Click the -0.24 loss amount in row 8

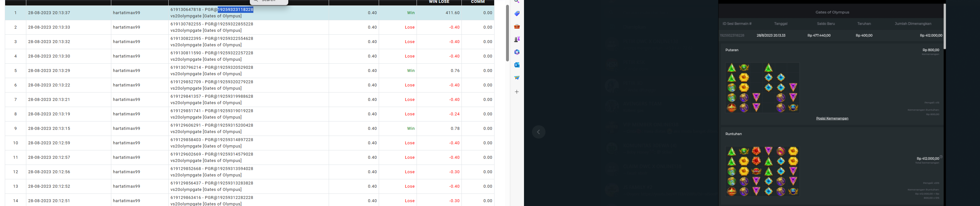click(x=454, y=114)
